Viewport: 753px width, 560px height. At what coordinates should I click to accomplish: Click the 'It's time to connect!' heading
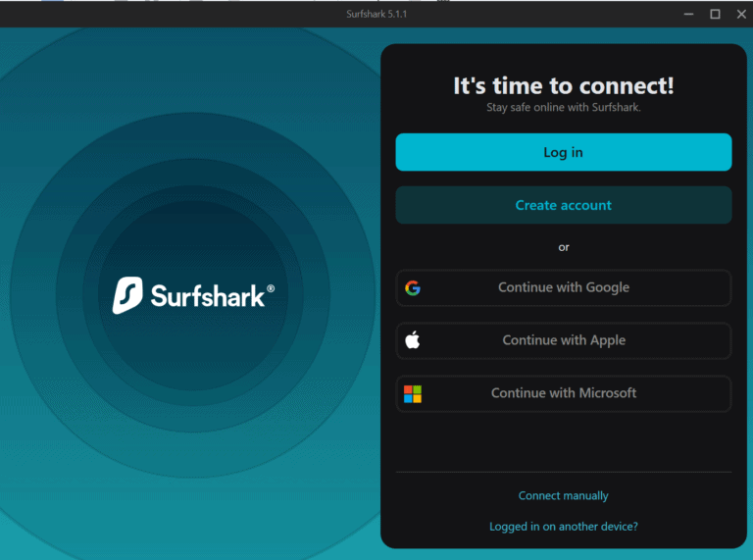[563, 86]
